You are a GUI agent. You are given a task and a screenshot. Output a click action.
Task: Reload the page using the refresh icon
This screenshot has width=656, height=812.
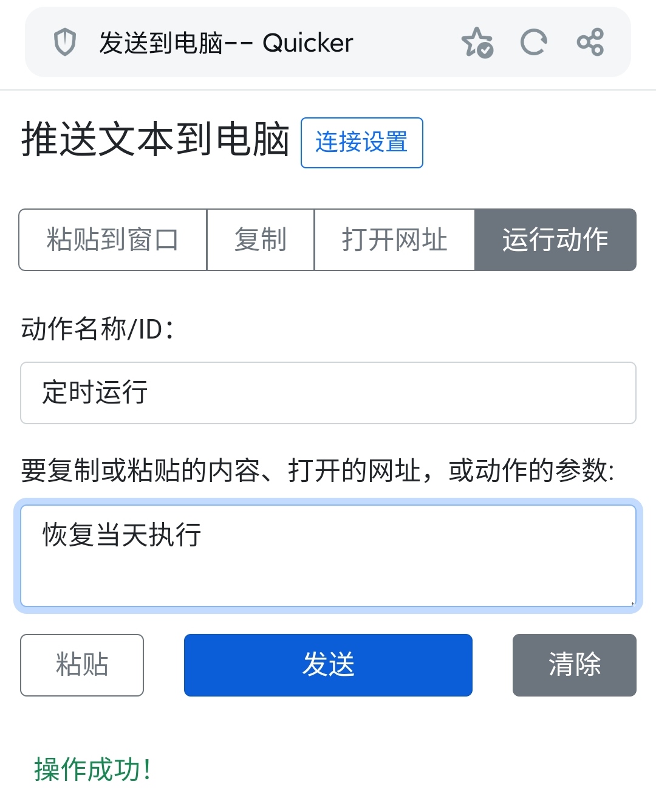[x=534, y=43]
